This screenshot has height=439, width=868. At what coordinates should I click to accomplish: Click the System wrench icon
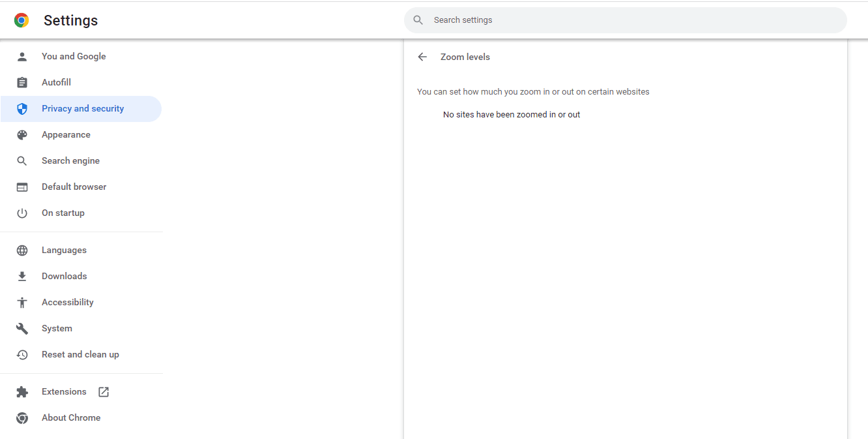pos(22,328)
